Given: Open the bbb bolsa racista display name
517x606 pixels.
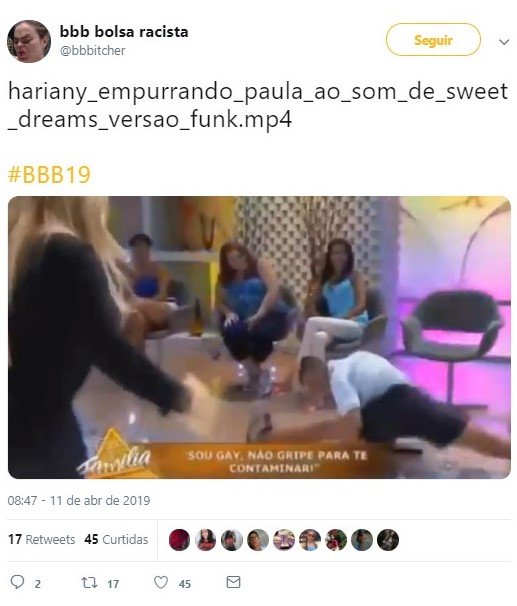Looking at the screenshot, I should (124, 32).
